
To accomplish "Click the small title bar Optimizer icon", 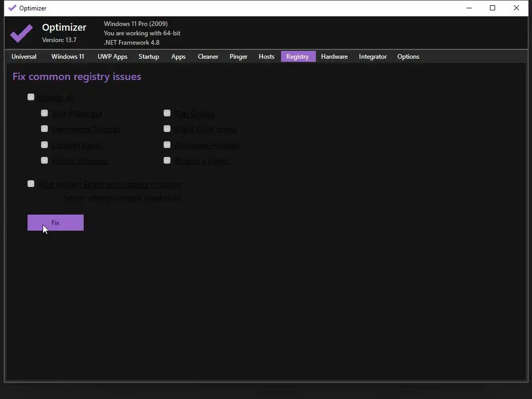I will click(12, 8).
